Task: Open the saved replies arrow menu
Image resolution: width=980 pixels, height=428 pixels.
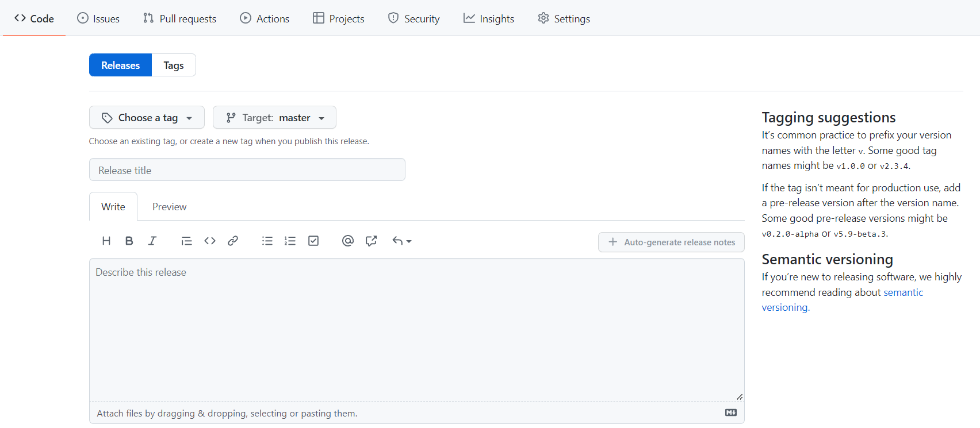Action: pyautogui.click(x=402, y=241)
